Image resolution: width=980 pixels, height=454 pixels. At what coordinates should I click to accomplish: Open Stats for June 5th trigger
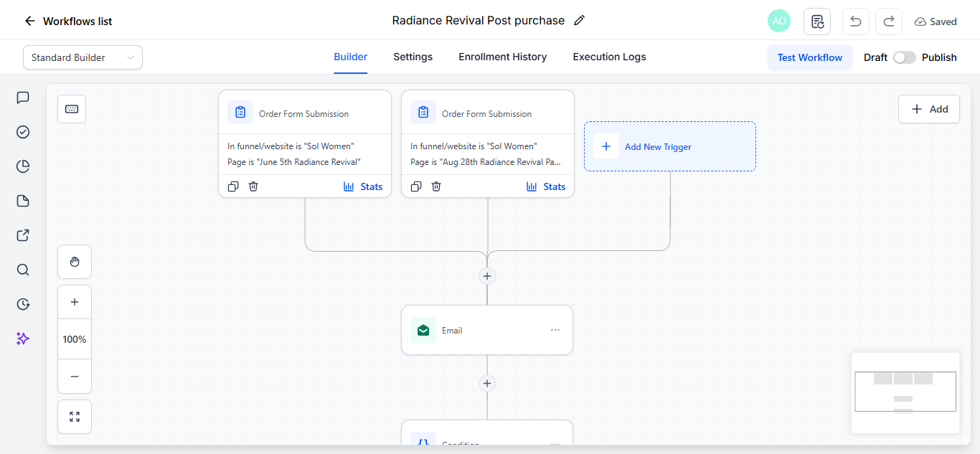[363, 186]
